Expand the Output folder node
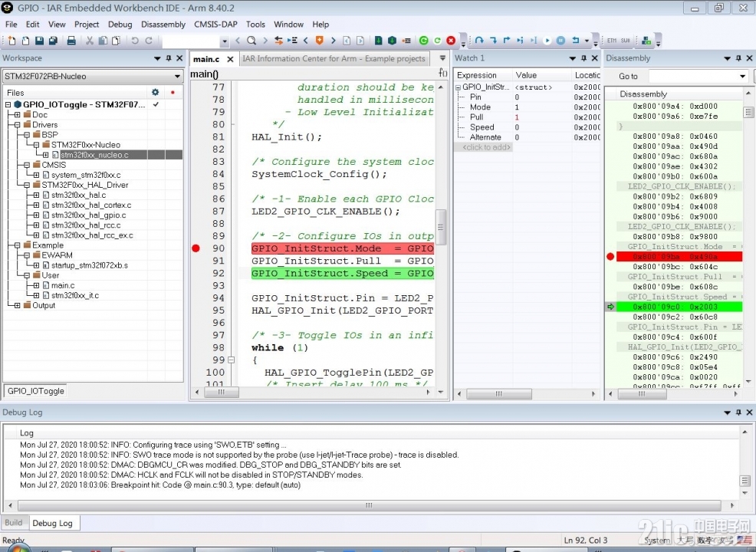This screenshot has height=552, width=756. click(x=18, y=306)
